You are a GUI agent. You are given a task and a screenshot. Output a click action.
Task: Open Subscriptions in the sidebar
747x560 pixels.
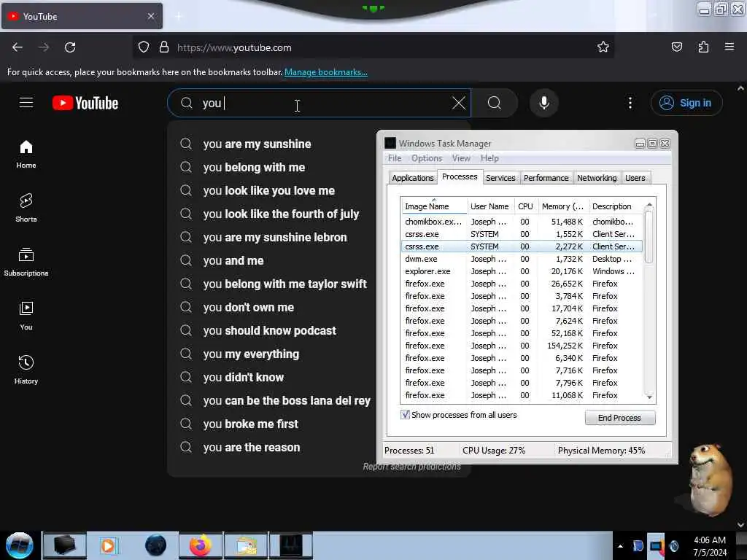pos(26,262)
